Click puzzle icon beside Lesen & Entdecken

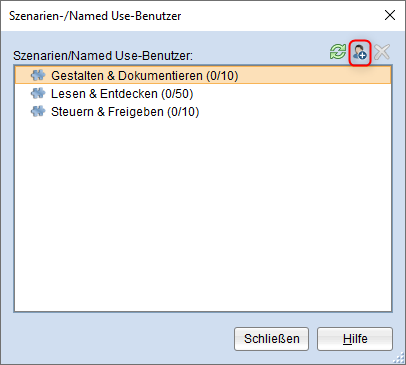point(38,93)
